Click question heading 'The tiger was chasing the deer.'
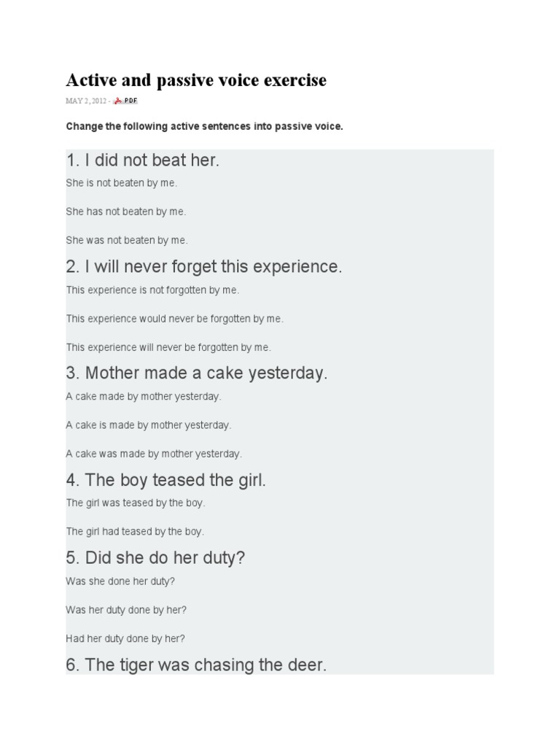The image size is (560, 747). pos(196,665)
